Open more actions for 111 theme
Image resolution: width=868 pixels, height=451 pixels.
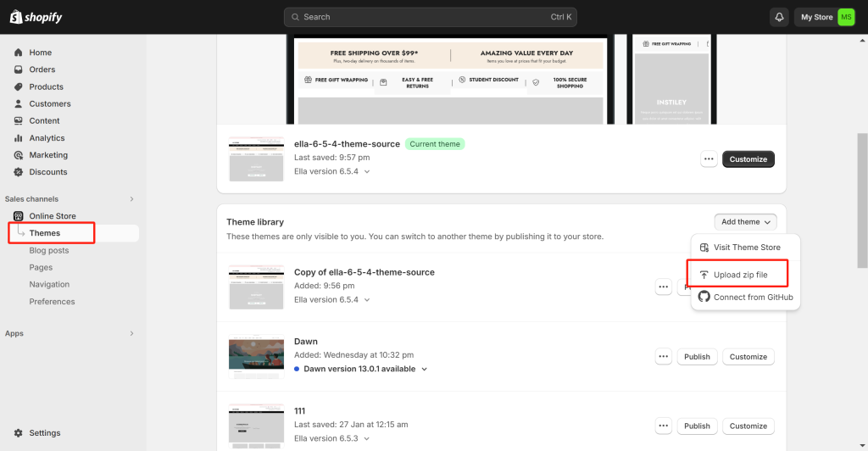tap(663, 426)
